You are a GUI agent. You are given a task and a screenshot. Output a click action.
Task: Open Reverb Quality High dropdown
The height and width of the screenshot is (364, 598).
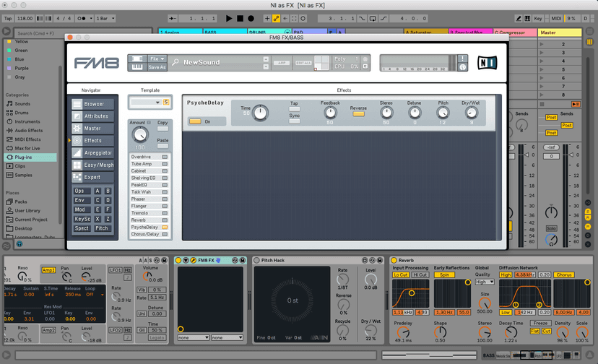[485, 282]
